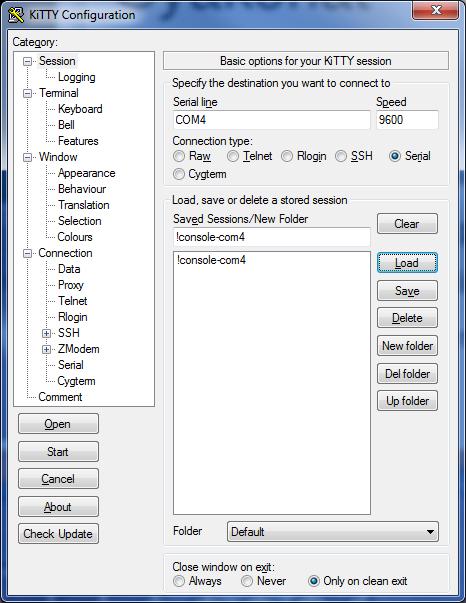The image size is (466, 603).
Task: Open the Telnet category in tree
Action: (72, 301)
